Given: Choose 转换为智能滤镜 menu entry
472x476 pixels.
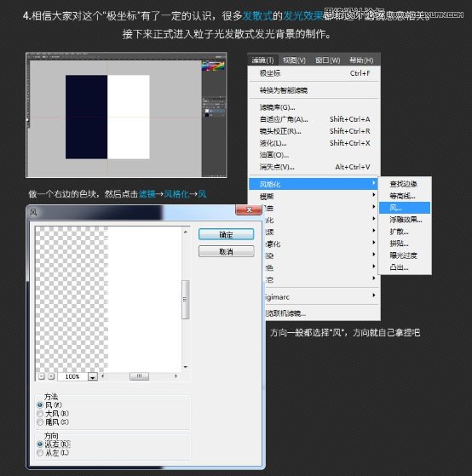Looking at the screenshot, I should (314, 90).
